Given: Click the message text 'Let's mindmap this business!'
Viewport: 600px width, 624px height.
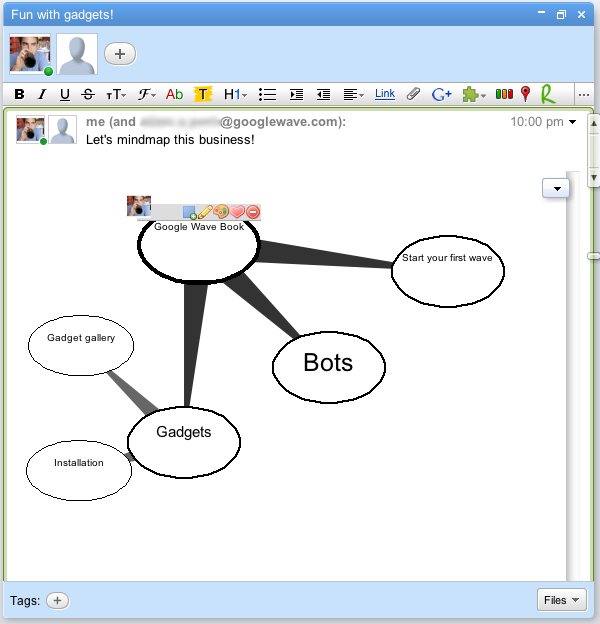Looking at the screenshot, I should pos(170,140).
